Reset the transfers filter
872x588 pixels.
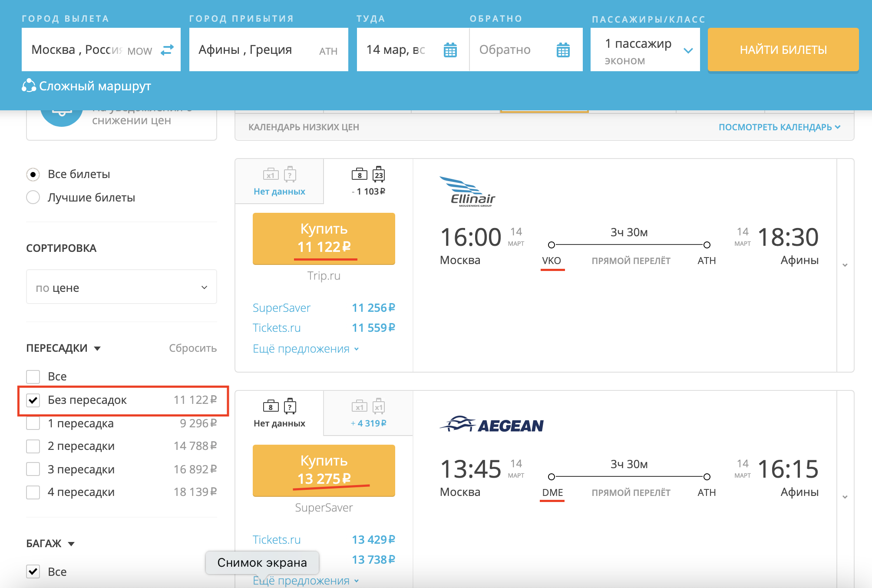(193, 348)
